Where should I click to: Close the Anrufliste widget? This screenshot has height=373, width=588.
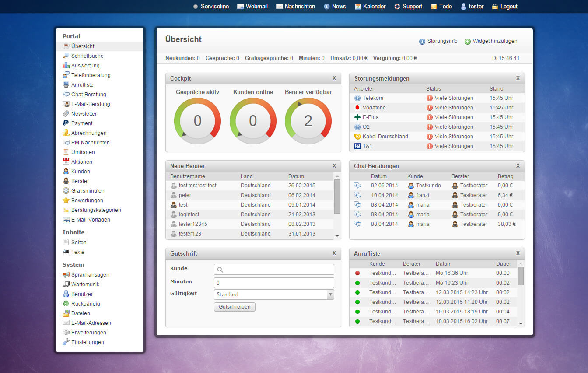(518, 253)
